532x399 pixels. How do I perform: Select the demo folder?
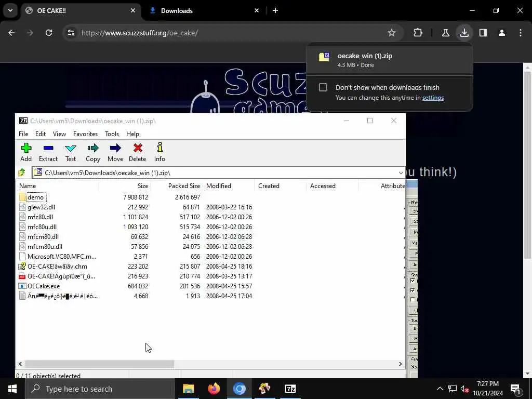35,197
